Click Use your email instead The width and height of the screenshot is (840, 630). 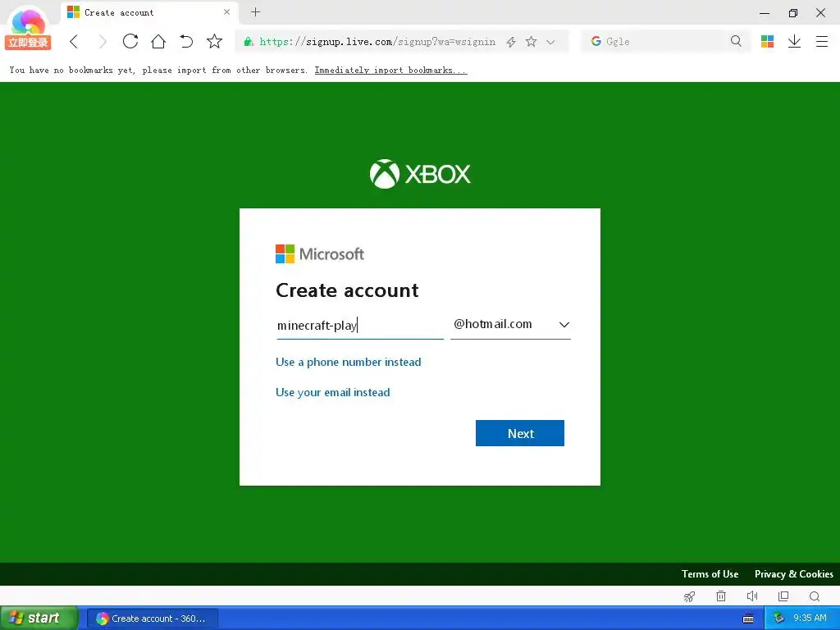pyautogui.click(x=333, y=393)
